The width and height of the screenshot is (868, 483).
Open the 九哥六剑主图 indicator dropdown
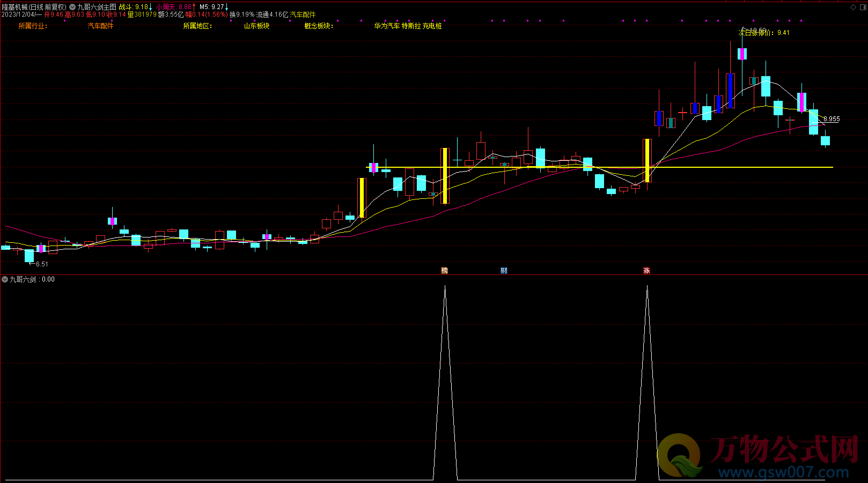tap(72, 7)
